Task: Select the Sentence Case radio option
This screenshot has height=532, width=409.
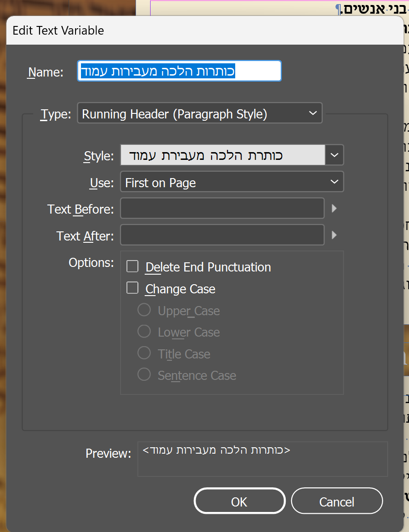Action: pyautogui.click(x=144, y=375)
